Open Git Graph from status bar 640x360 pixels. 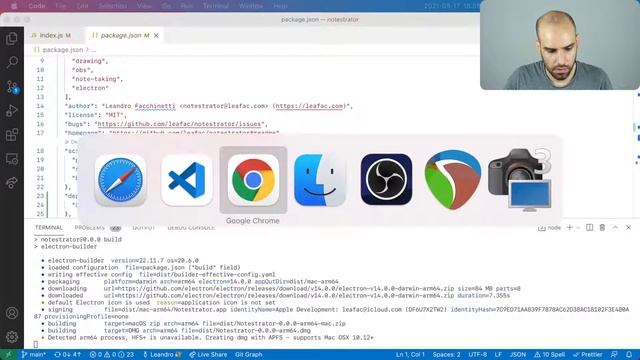(249, 354)
